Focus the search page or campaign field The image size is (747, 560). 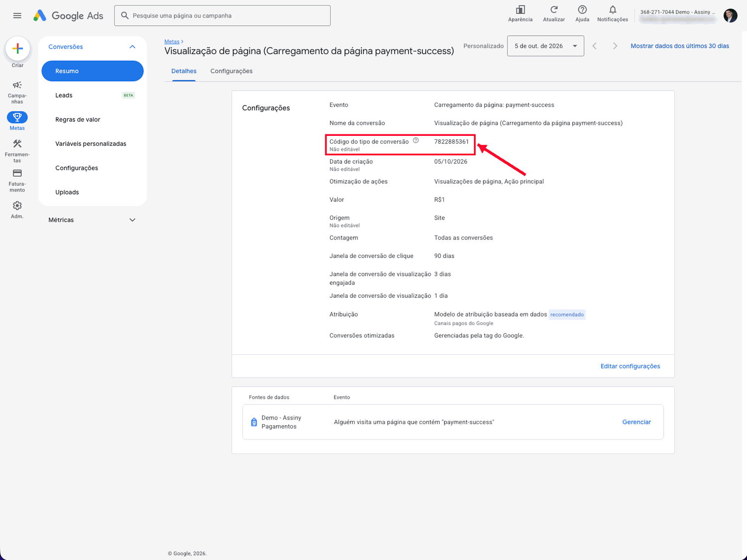pyautogui.click(x=222, y=15)
